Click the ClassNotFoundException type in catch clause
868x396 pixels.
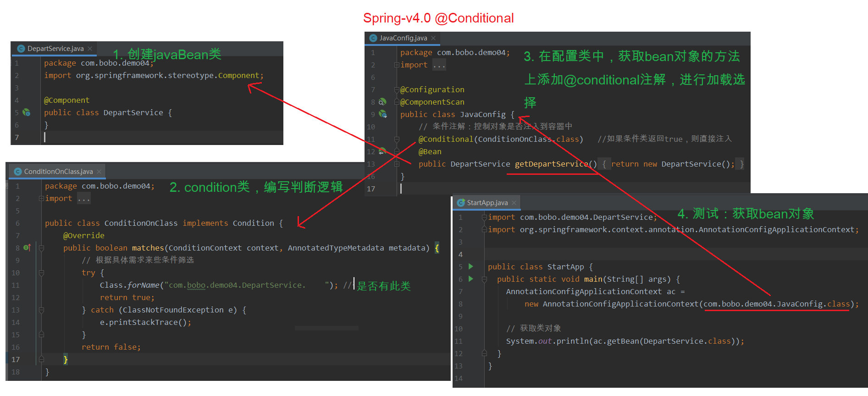(x=173, y=310)
